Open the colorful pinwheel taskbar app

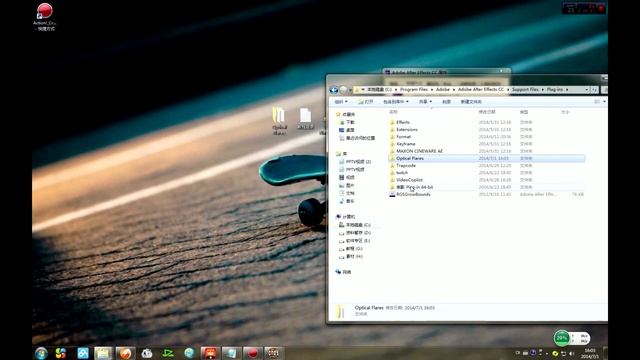(60, 353)
